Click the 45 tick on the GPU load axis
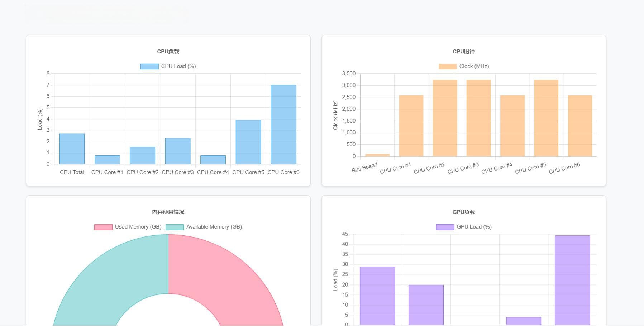 (x=345, y=234)
